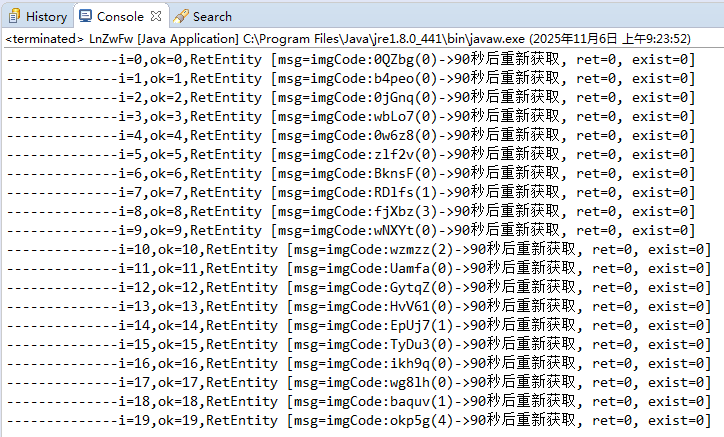Click console line containing imgCode:wg8lh
This screenshot has height=437, width=724.
(x=359, y=382)
